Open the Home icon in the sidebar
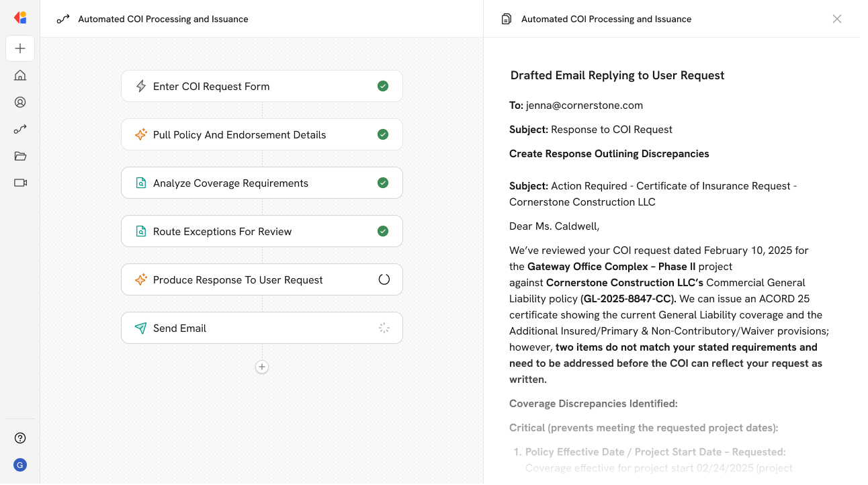868x485 pixels. click(20, 75)
